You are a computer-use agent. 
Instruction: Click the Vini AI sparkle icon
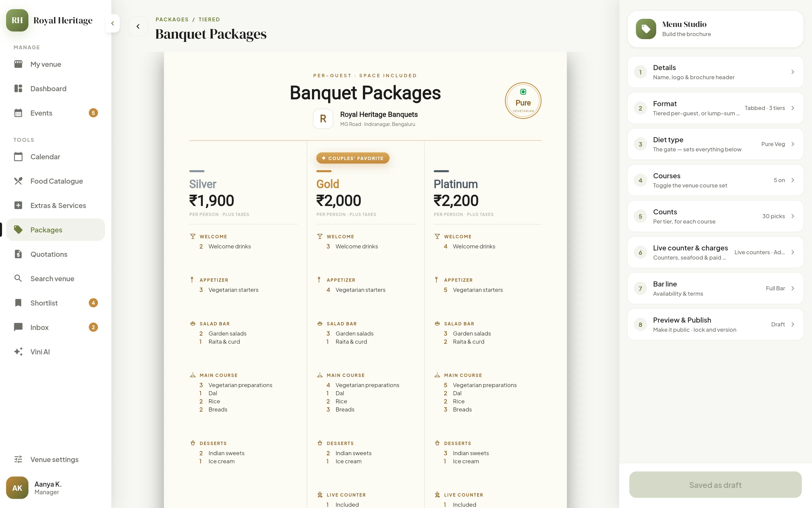point(18,352)
